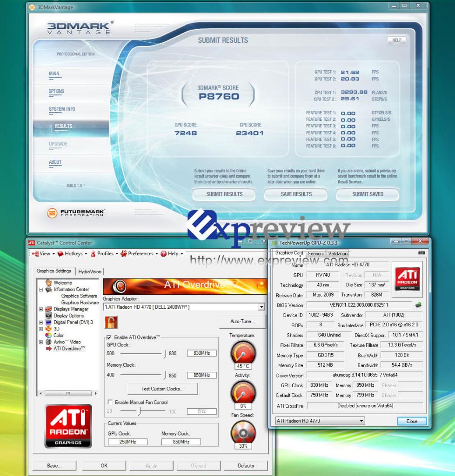Click the green BIOS save chip icon
The image size is (455, 476).
coord(418,305)
